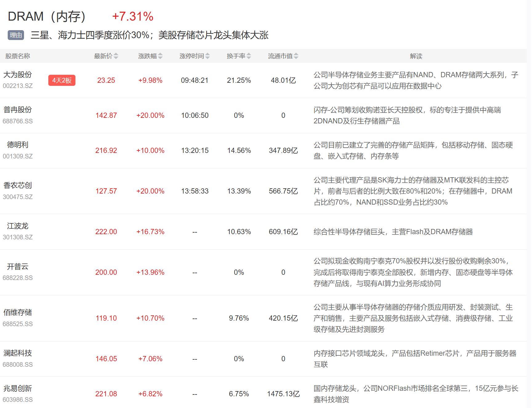Sort by 最新价 using its sort arrows
This screenshot has width=532, height=408.
116,56
